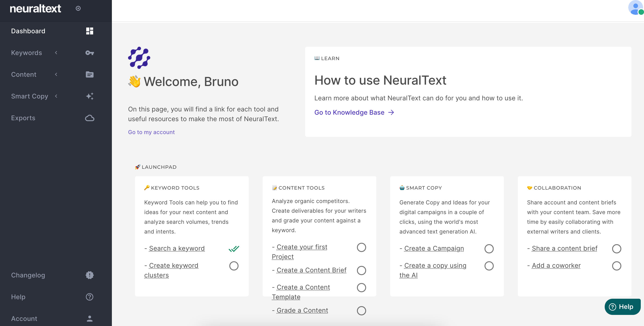The image size is (644, 326).
Task: Open the Content folder icon
Action: 90,74
